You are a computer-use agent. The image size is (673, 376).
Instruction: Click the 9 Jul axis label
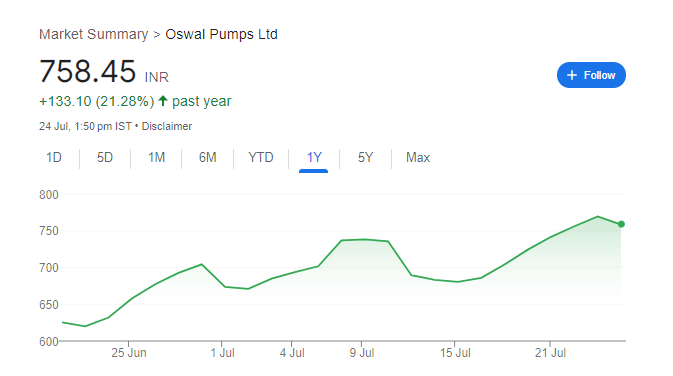pyautogui.click(x=362, y=353)
